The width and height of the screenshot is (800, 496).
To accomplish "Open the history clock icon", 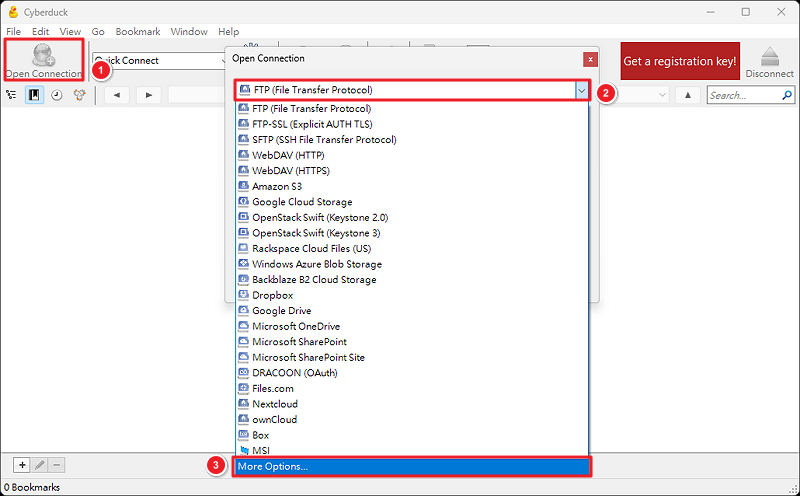I will [x=57, y=95].
